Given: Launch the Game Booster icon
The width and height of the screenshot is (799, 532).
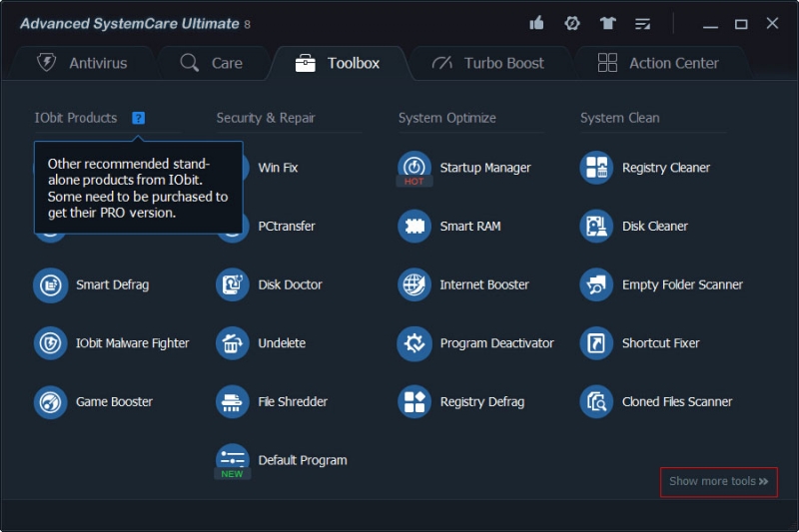Looking at the screenshot, I should pyautogui.click(x=51, y=401).
